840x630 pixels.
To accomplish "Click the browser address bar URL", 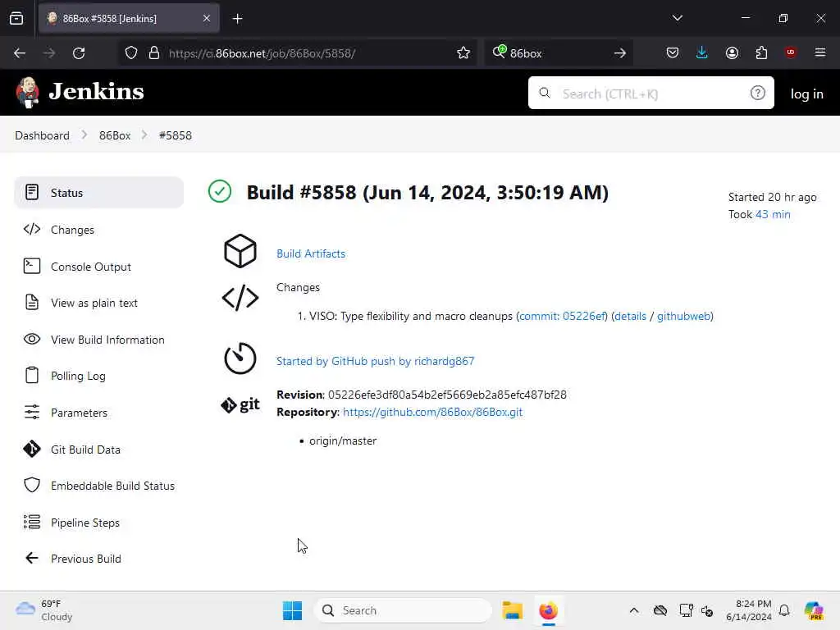I will point(262,53).
